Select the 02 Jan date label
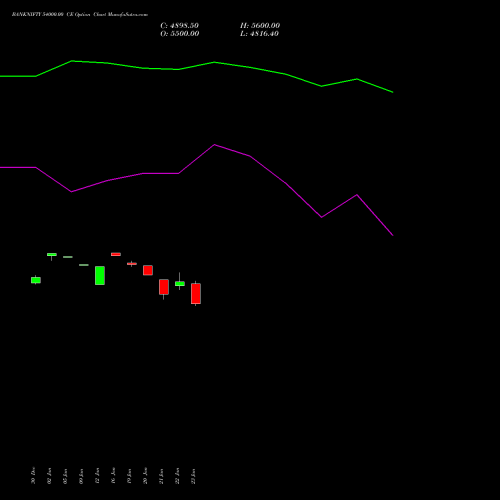Screen dimensions: 500x500 (49, 476)
